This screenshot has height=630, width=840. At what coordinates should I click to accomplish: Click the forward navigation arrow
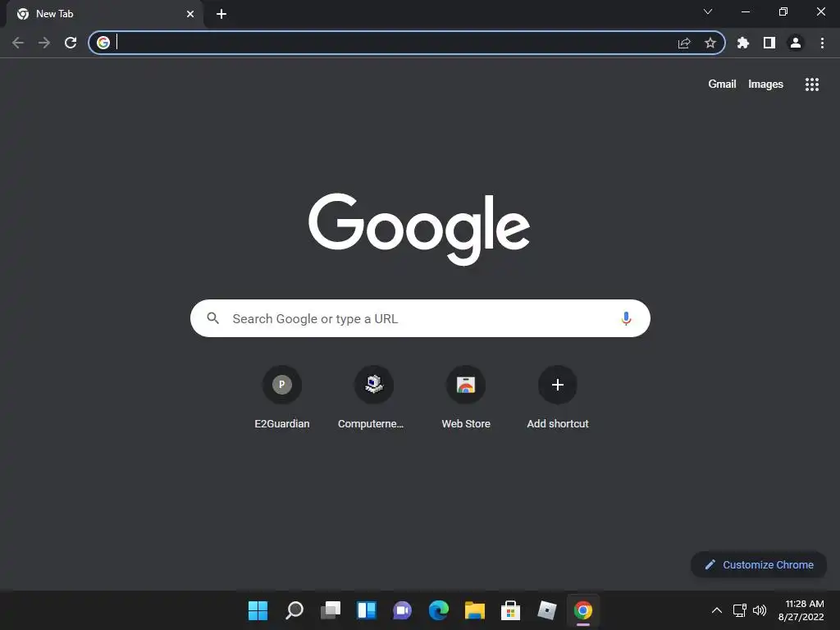pyautogui.click(x=44, y=43)
